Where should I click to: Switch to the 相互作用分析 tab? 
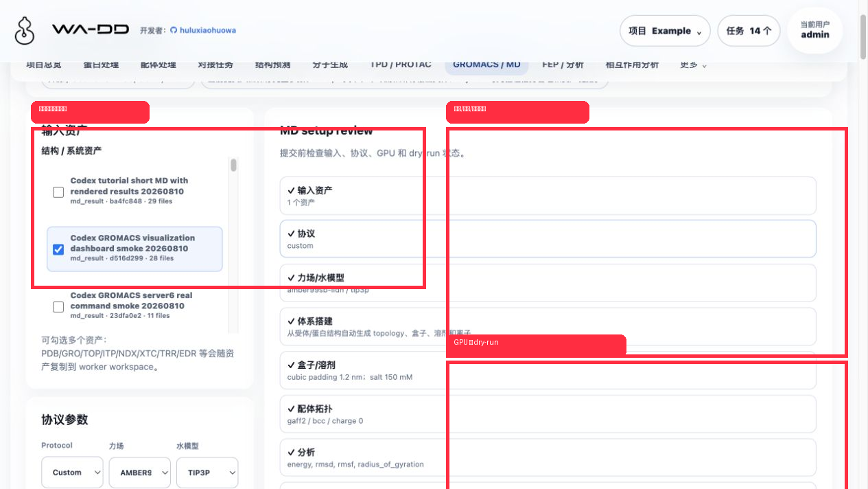(632, 65)
